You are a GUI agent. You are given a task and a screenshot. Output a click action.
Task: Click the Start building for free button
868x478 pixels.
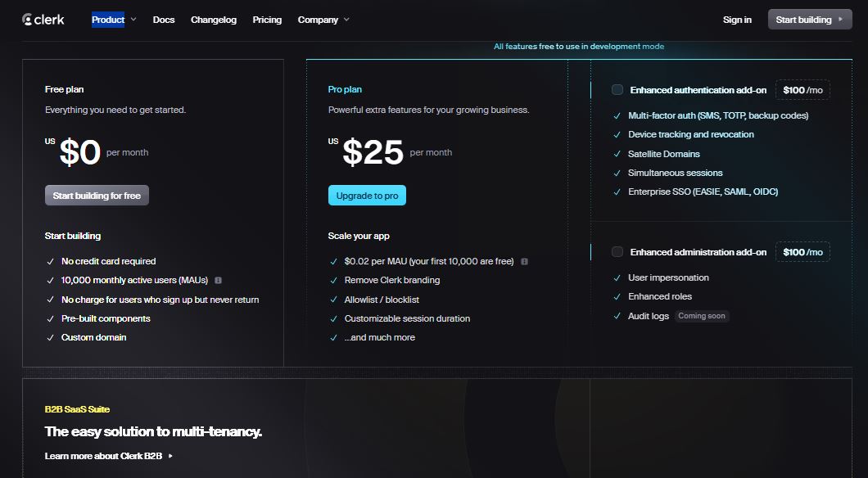(97, 195)
